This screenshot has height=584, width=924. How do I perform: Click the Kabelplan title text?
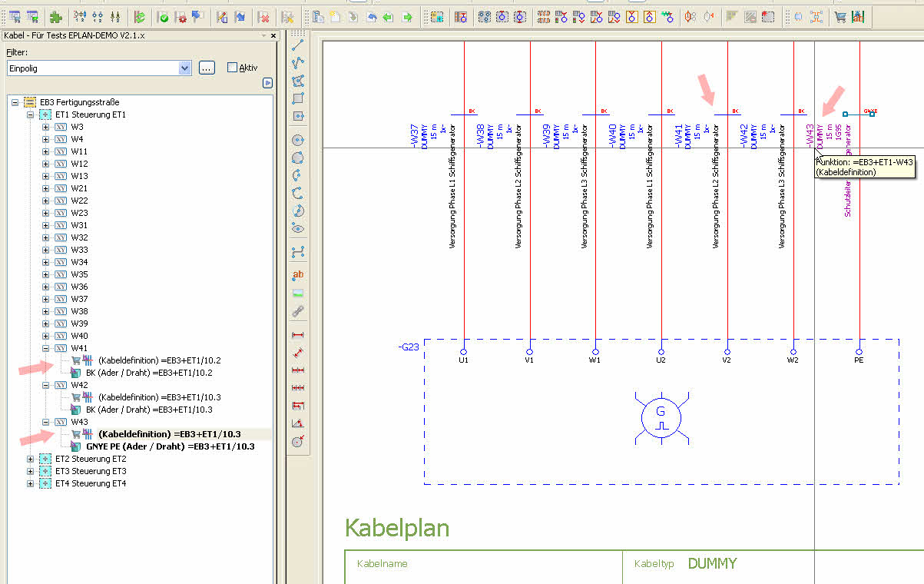[x=397, y=529]
